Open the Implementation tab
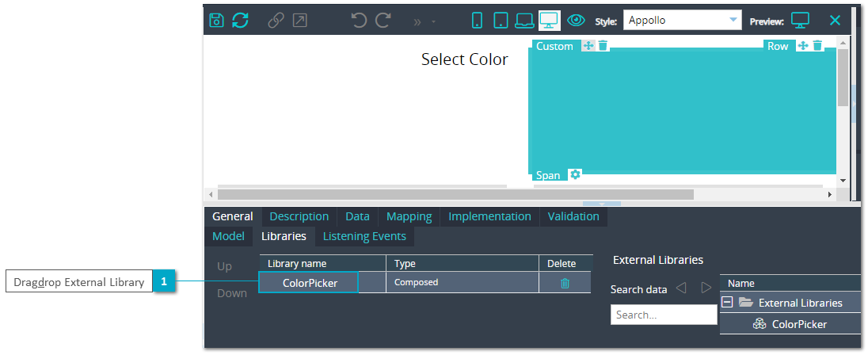 tap(489, 216)
